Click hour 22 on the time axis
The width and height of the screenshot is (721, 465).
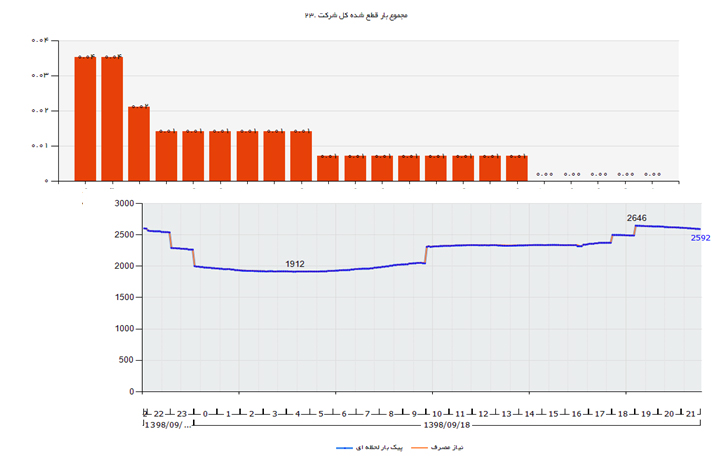coord(159,413)
